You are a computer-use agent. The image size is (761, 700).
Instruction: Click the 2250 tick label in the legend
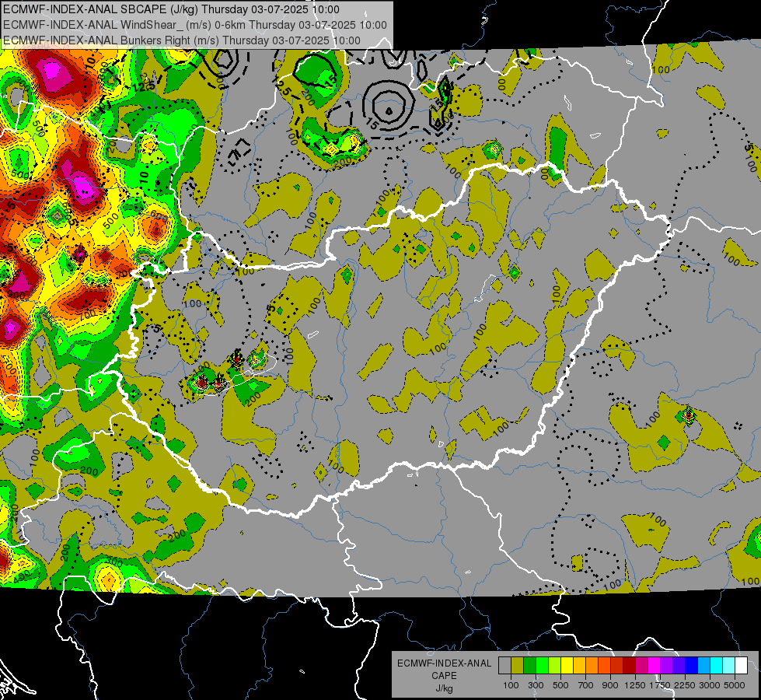tap(685, 685)
